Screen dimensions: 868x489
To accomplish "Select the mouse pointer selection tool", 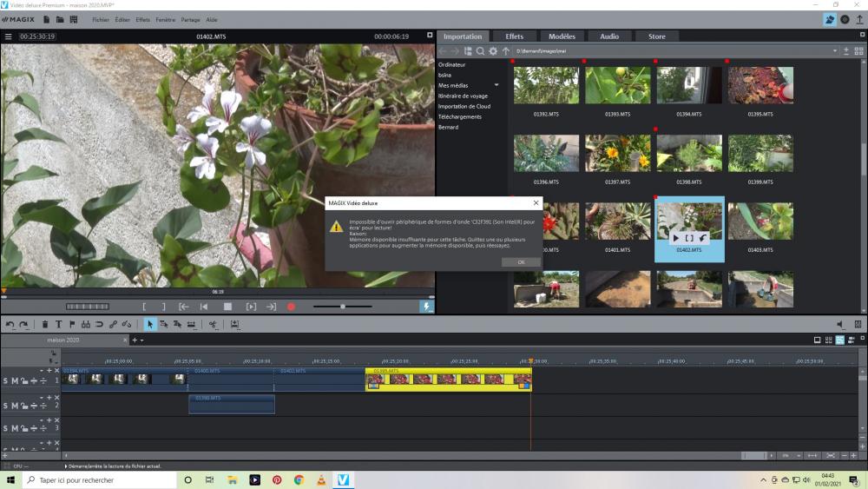I will 149,324.
